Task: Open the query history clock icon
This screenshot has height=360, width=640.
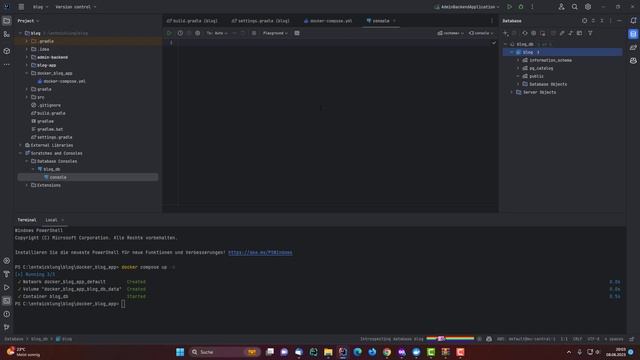Action: 180,33
